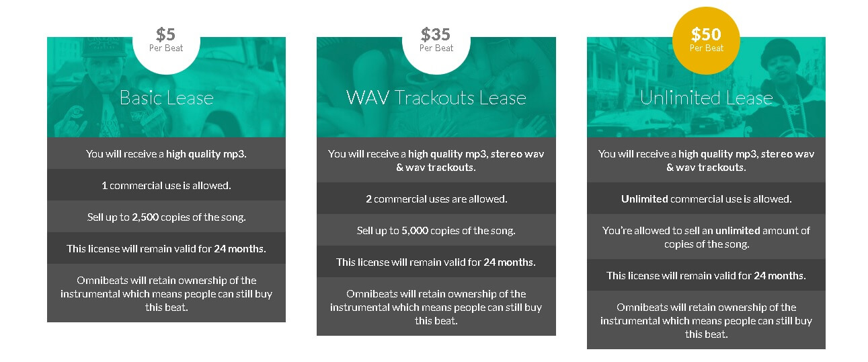Click the $35 Per Beat price circle
Image resolution: width=868 pixels, height=362 pixels.
pyautogui.click(x=436, y=40)
